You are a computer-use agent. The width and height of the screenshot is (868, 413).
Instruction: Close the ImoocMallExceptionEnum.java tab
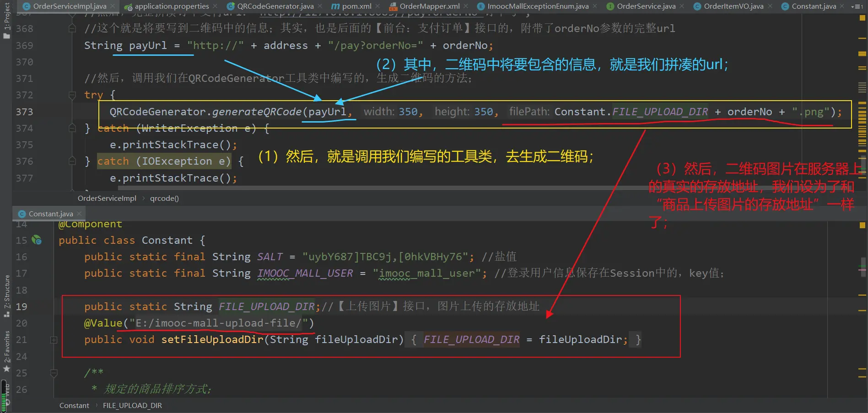click(595, 6)
